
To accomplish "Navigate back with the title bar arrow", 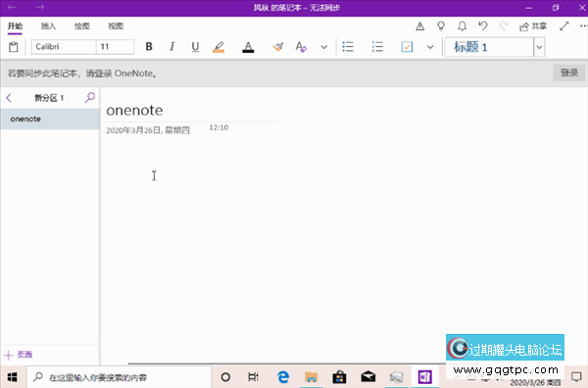I will point(12,8).
